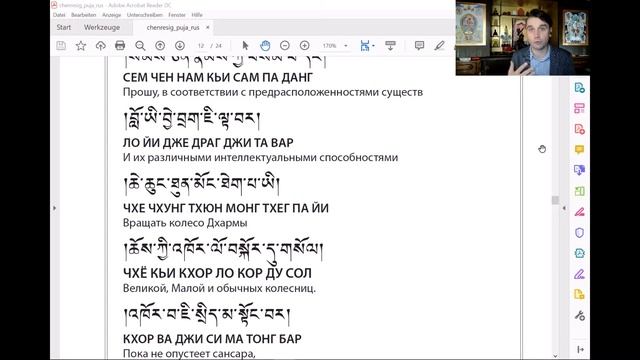Open the Unterschreiben menu
Screen dimensions: 640x360
click(x=144, y=15)
